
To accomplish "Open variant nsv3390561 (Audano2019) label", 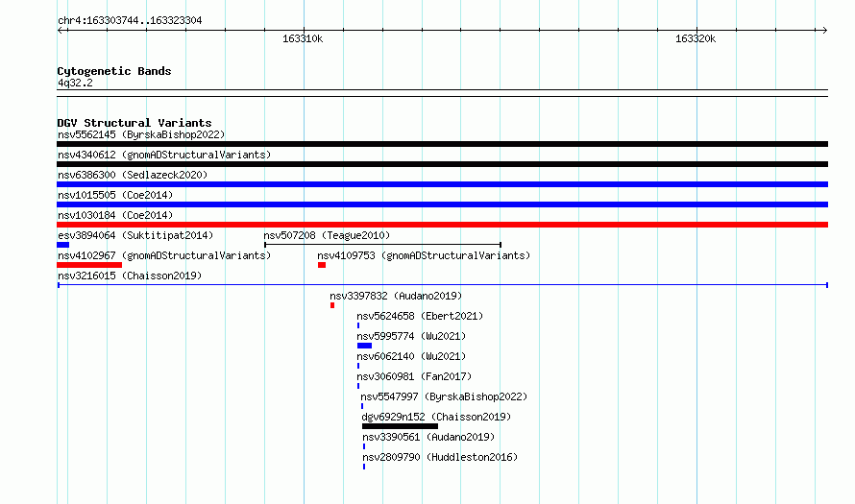I will click(428, 438).
